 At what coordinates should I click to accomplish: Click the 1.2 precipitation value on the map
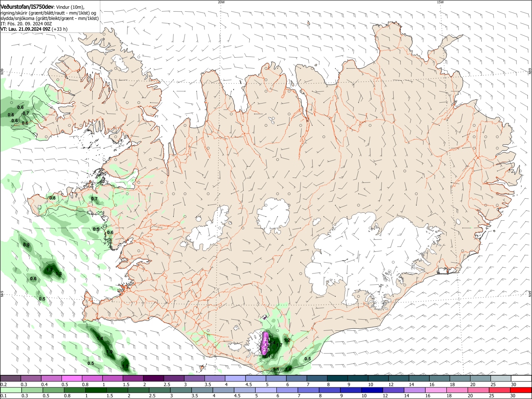coord(286,340)
